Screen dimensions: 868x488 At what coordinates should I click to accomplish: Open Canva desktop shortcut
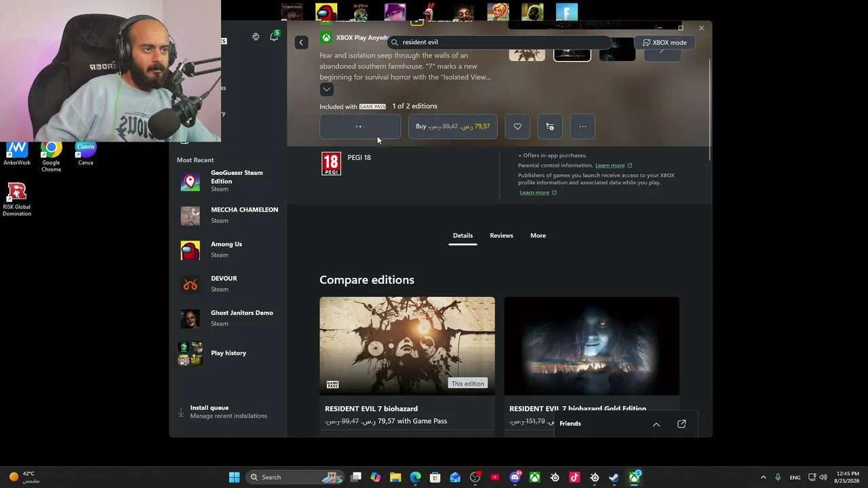(x=85, y=154)
